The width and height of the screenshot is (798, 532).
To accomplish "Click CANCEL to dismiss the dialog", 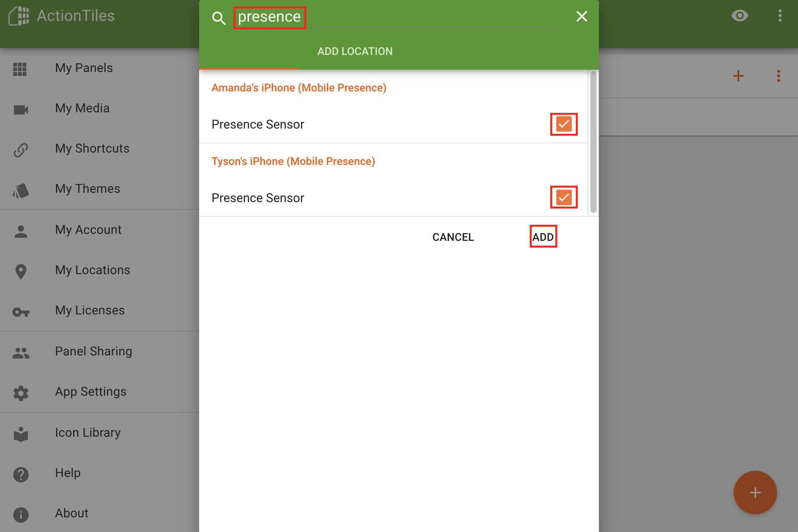I will click(453, 236).
